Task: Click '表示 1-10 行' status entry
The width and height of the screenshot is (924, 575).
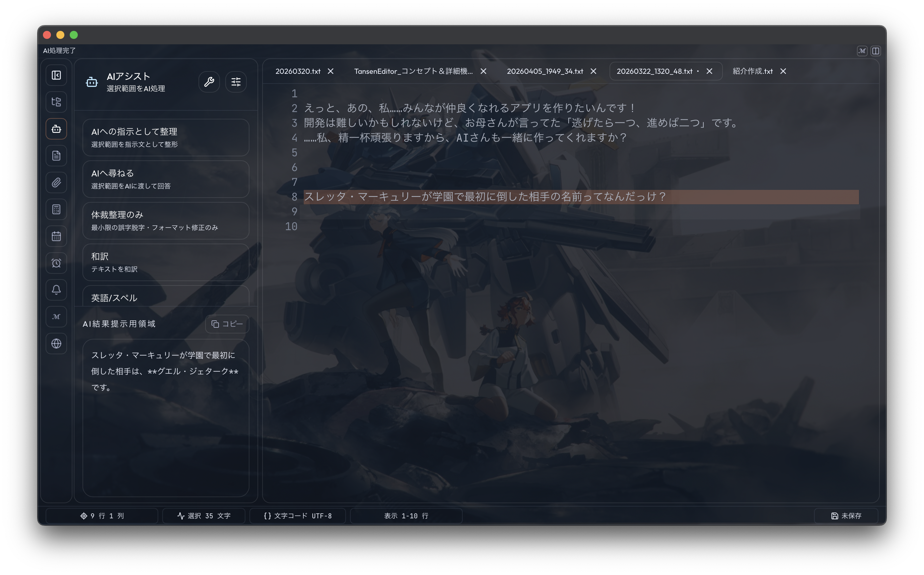Action: point(406,516)
